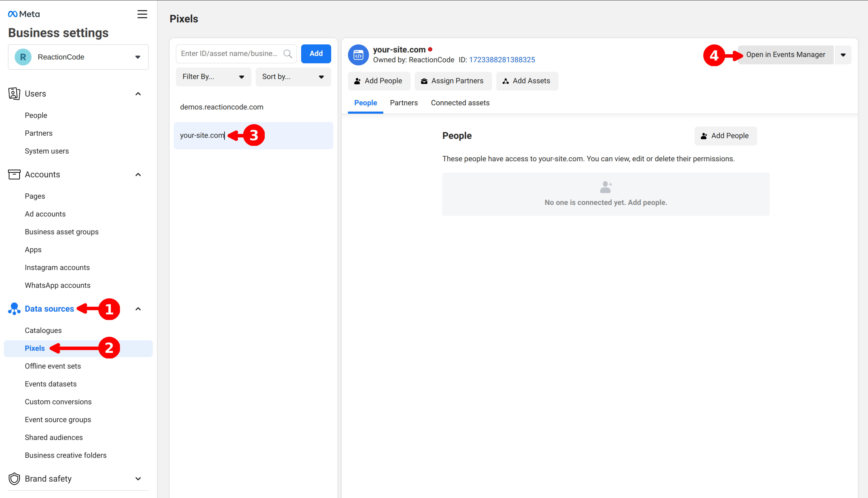Switch to the Partners tab
868x498 pixels.
pyautogui.click(x=404, y=103)
